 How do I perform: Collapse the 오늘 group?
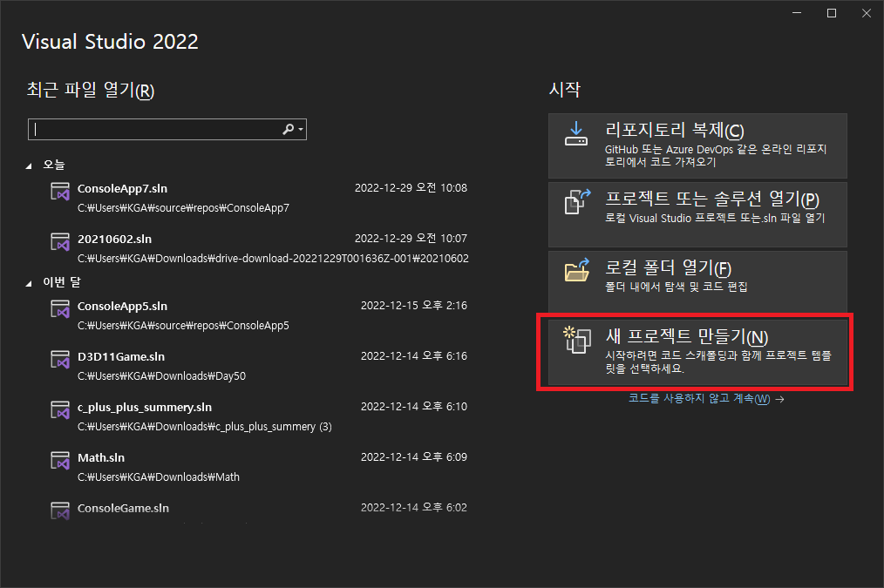click(29, 166)
